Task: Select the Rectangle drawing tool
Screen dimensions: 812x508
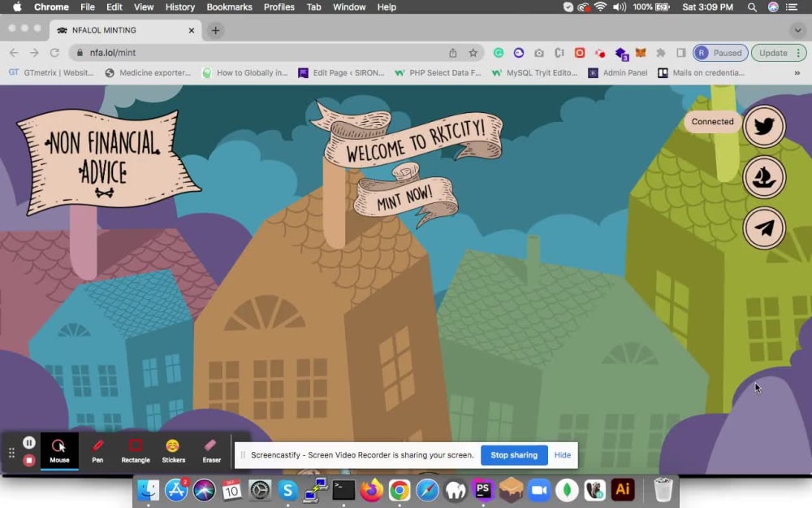Action: pos(135,451)
